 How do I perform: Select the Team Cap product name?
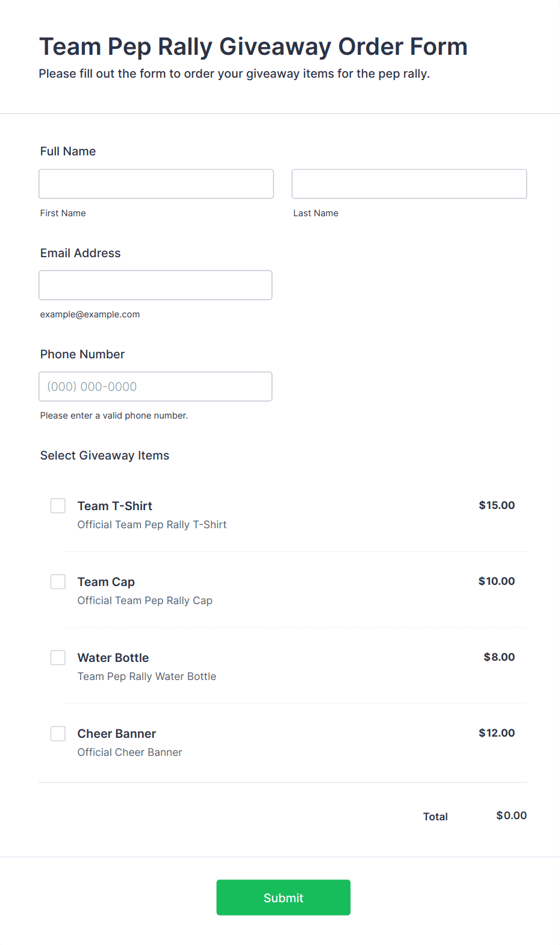coord(106,581)
